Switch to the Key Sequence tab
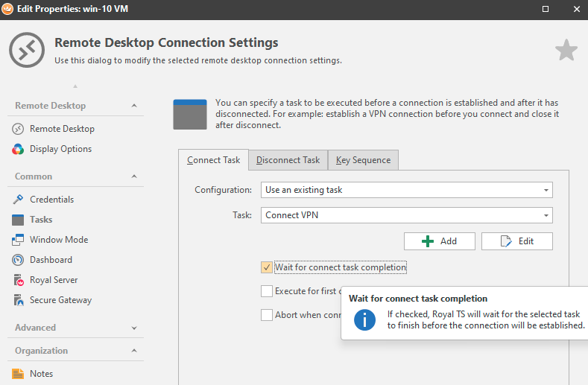588x385 pixels. click(363, 160)
